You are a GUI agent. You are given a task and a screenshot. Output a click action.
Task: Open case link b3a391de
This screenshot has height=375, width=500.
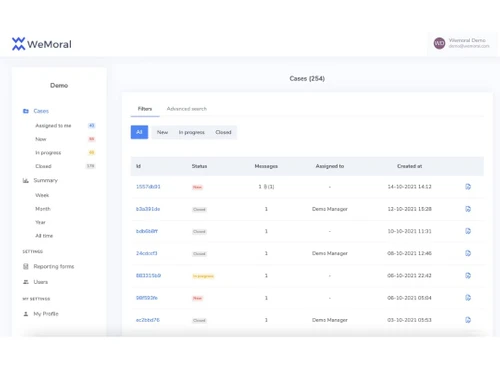pyautogui.click(x=148, y=209)
